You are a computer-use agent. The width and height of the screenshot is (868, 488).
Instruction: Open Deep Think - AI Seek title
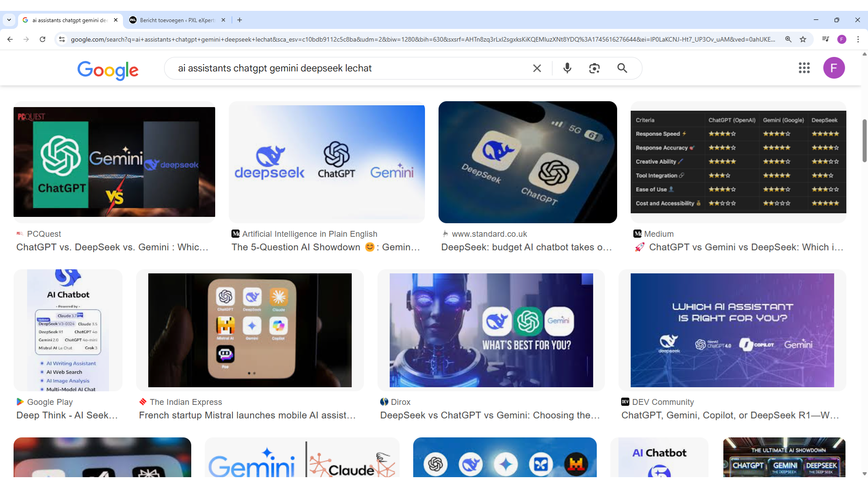[x=67, y=415]
